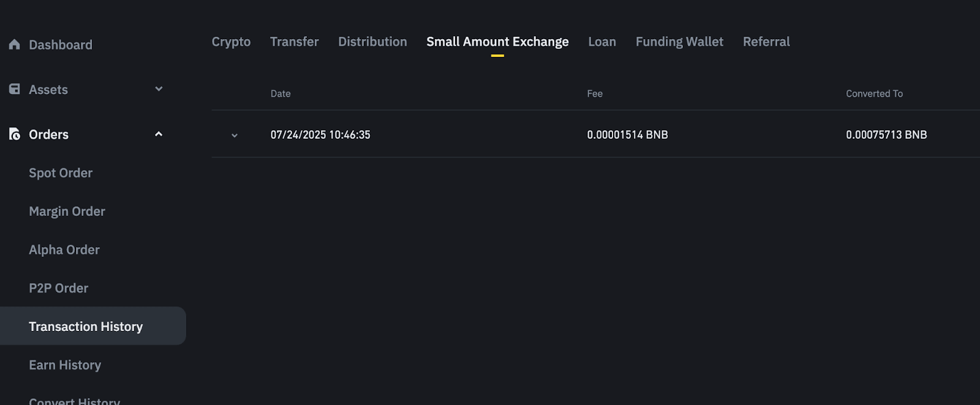Go to the Loan tab
Screen dimensions: 980x405
602,42
